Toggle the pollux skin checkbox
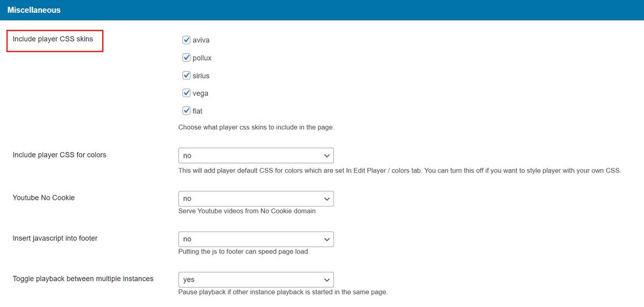 pos(186,58)
